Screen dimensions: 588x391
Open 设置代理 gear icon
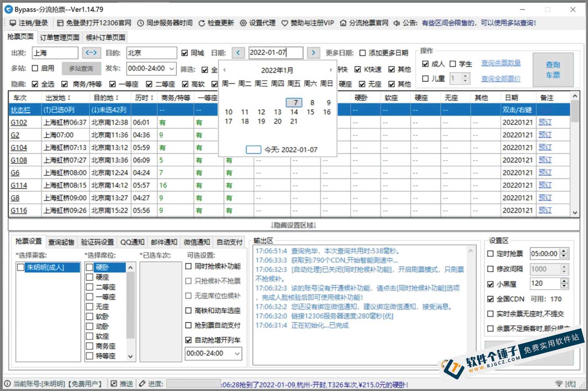coord(243,23)
